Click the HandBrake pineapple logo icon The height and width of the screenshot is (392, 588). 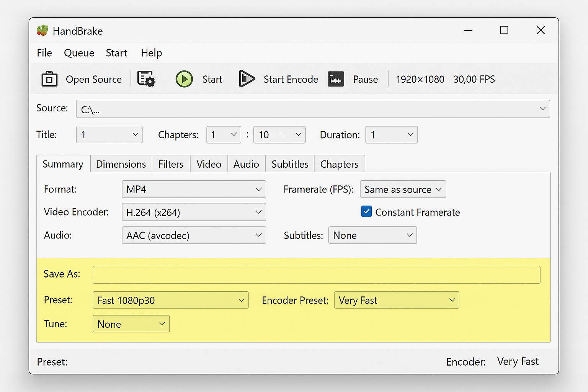pos(42,30)
